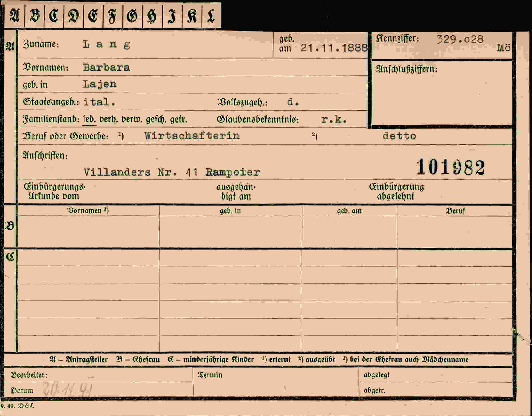Click the Kennziffer number 329.028
This screenshot has width=532, height=416.
[x=460, y=39]
